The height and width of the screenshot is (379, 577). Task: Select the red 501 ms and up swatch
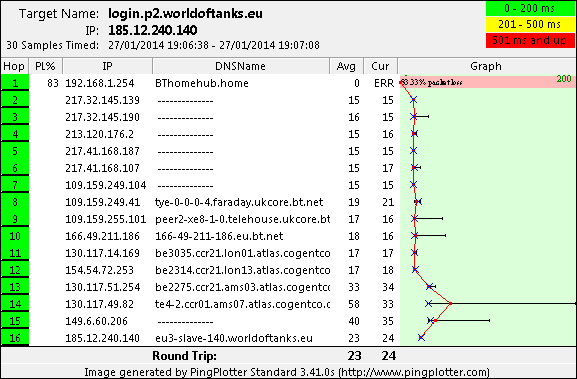point(530,40)
